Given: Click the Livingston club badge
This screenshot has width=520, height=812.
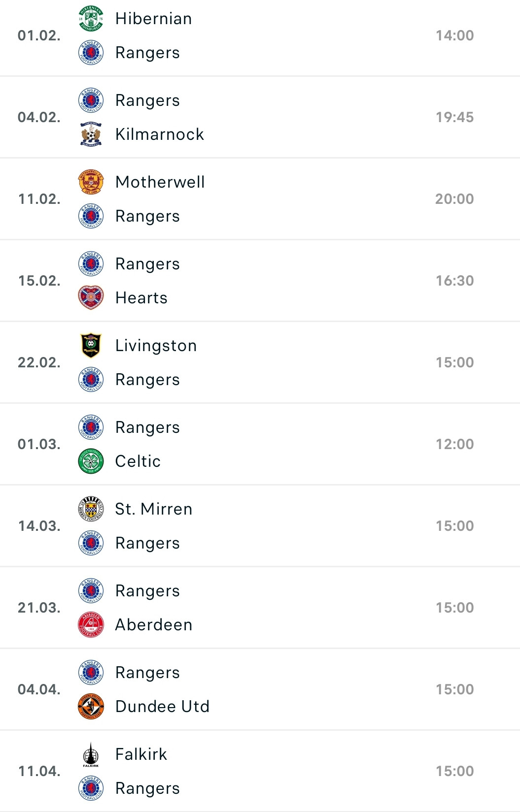Looking at the screenshot, I should click(x=91, y=346).
